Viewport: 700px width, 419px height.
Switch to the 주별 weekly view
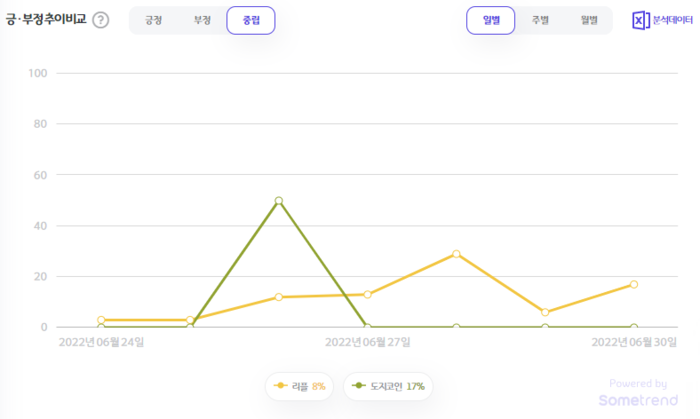[x=539, y=20]
